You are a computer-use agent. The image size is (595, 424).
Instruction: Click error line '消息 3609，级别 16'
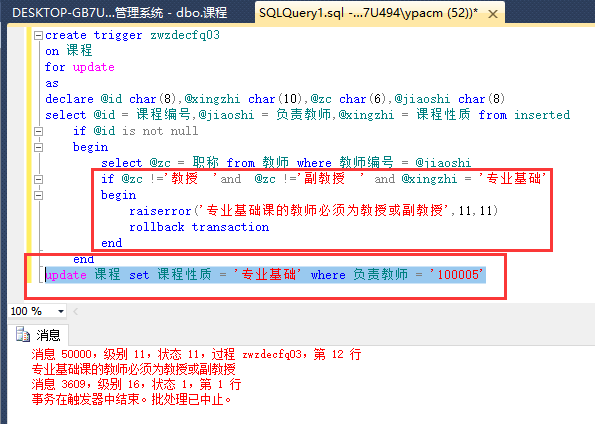click(136, 384)
